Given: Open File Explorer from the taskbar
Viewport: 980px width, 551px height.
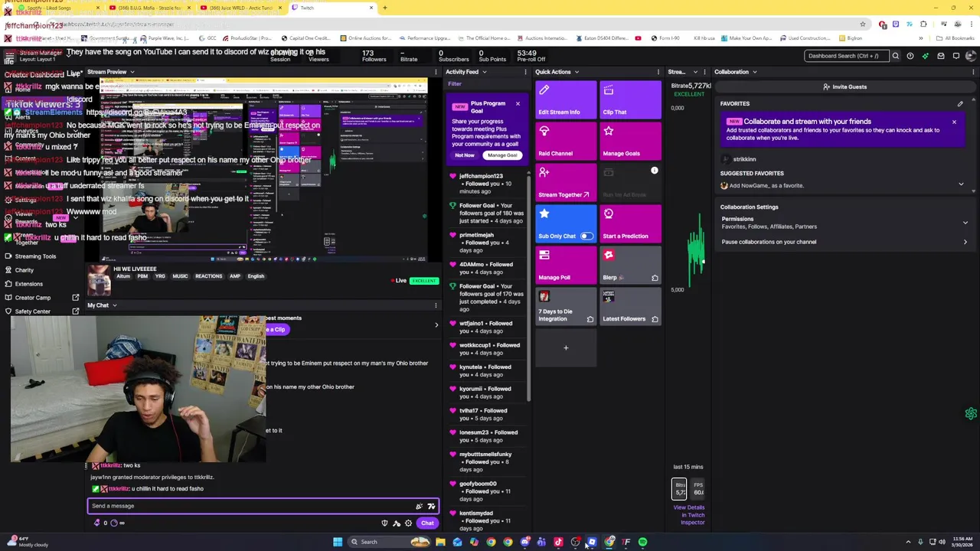Looking at the screenshot, I should tap(440, 542).
